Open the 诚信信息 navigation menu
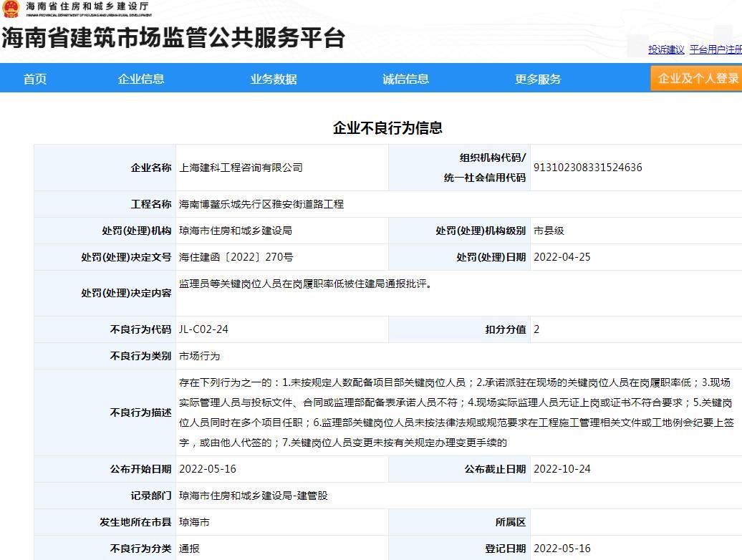This screenshot has height=560, width=742. [x=405, y=79]
